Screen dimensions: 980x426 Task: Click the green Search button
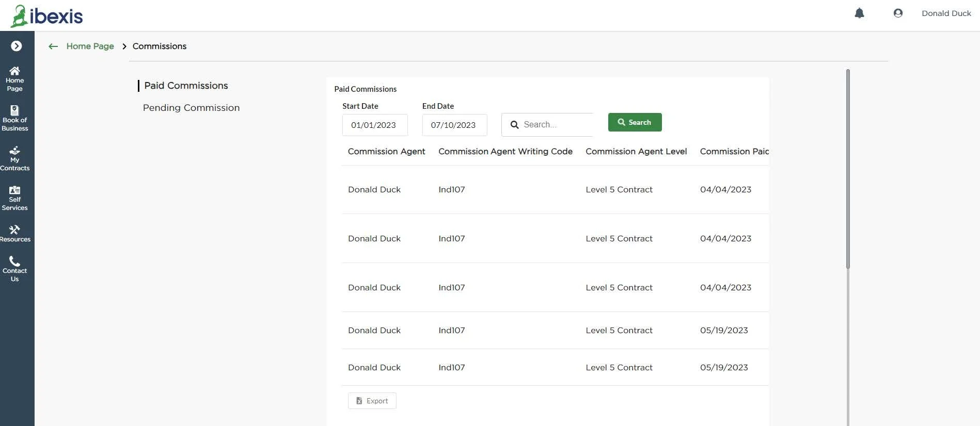click(635, 122)
